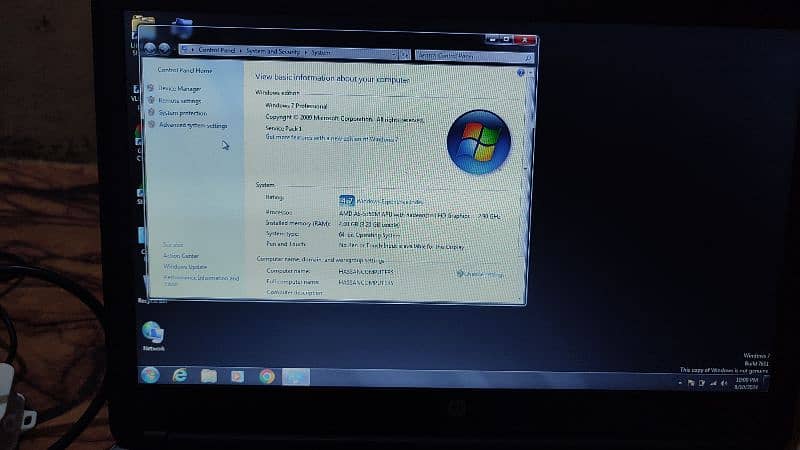Click the Forward navigation arrow
The image size is (800, 450).
pos(164,49)
